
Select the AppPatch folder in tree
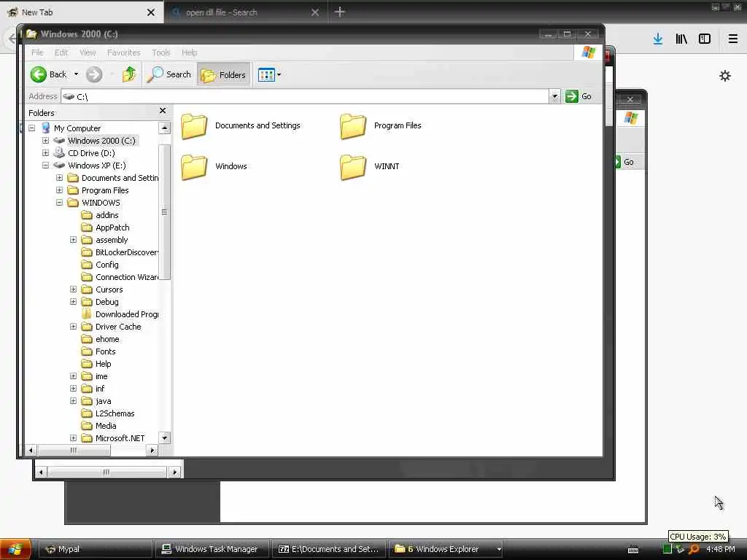112,227
